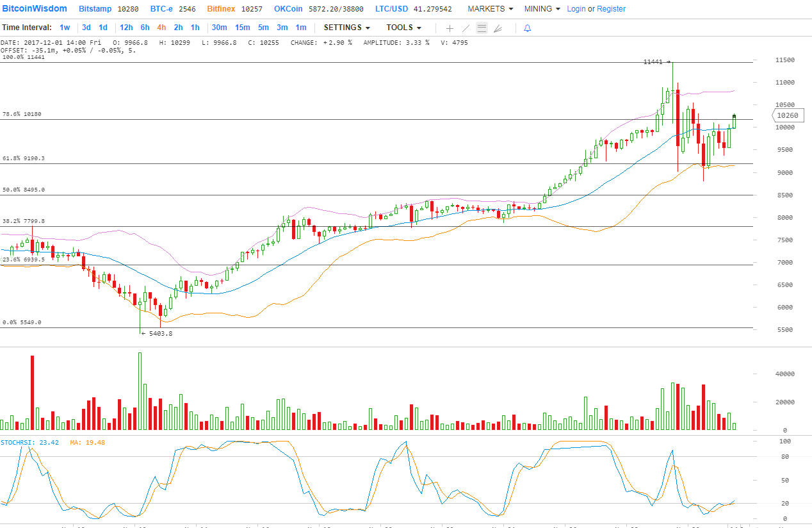The width and height of the screenshot is (812, 528).
Task: Select the trend line drawing tool
Action: (466, 28)
